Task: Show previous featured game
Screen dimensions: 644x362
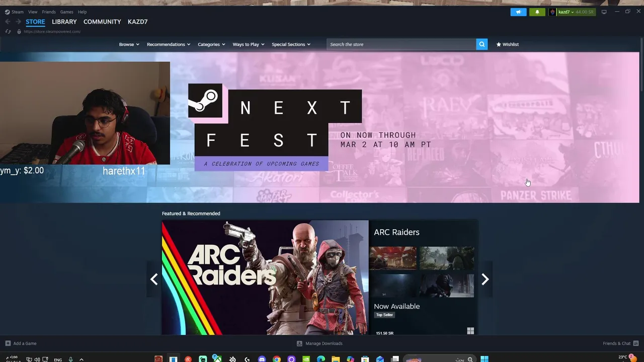Action: 154,280
